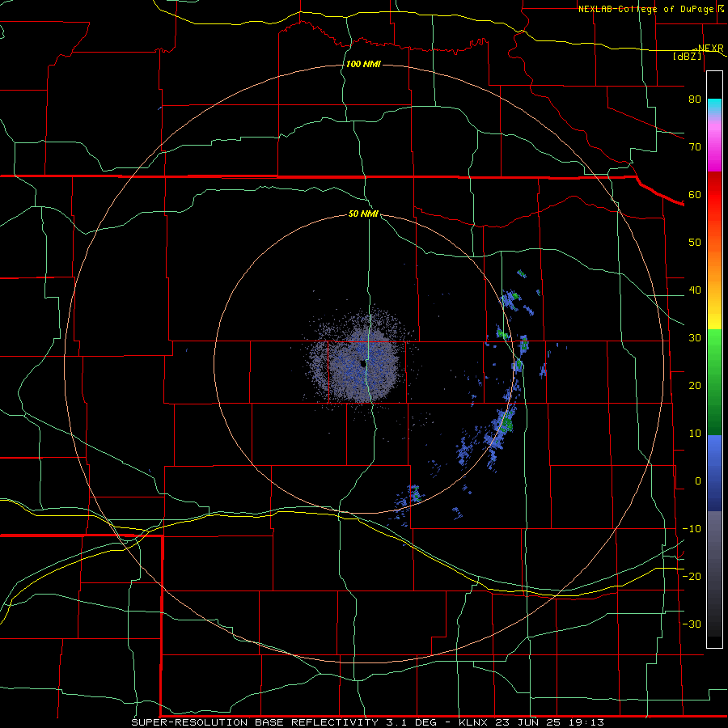Click the [dBZ] unit label
Viewport: 728px width, 728px height.
[687, 56]
